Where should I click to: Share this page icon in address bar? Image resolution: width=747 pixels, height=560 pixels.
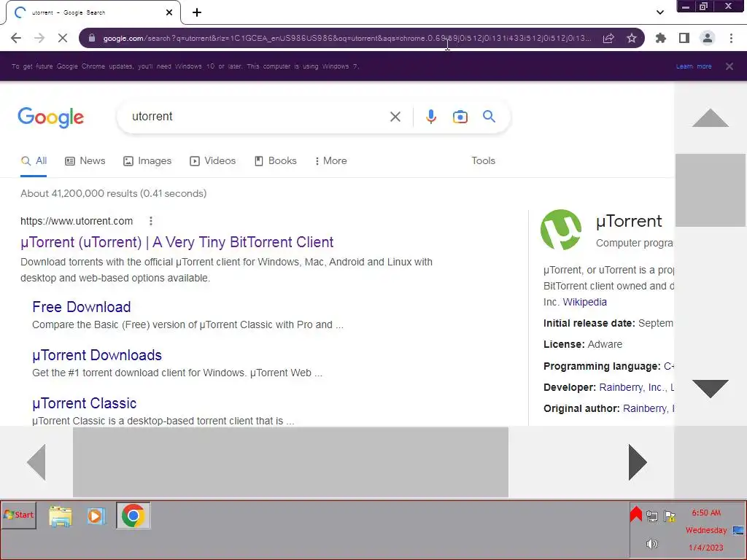608,38
